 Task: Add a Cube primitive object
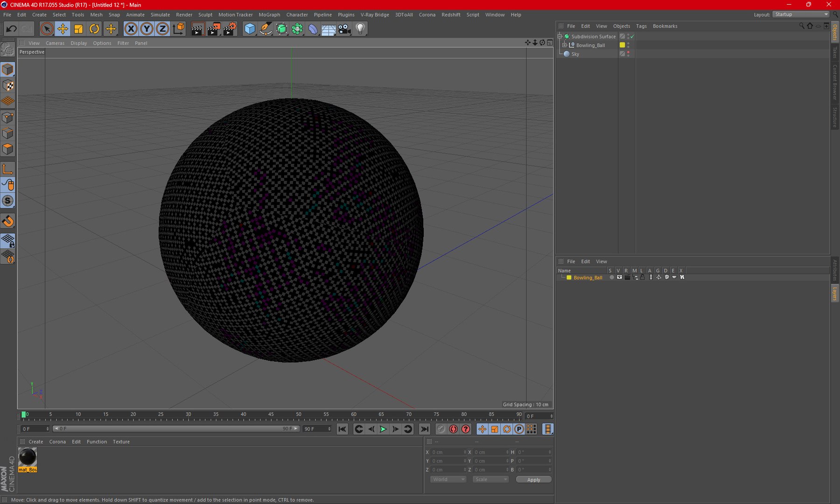250,29
